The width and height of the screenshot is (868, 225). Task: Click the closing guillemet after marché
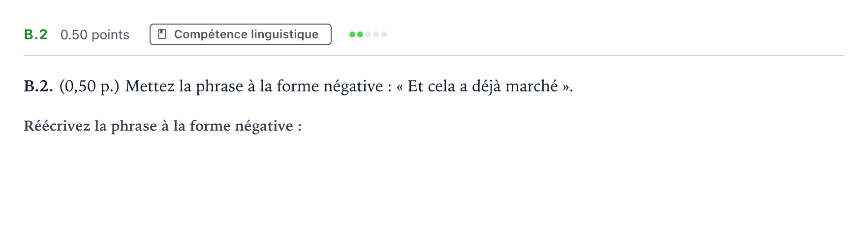[x=566, y=87]
